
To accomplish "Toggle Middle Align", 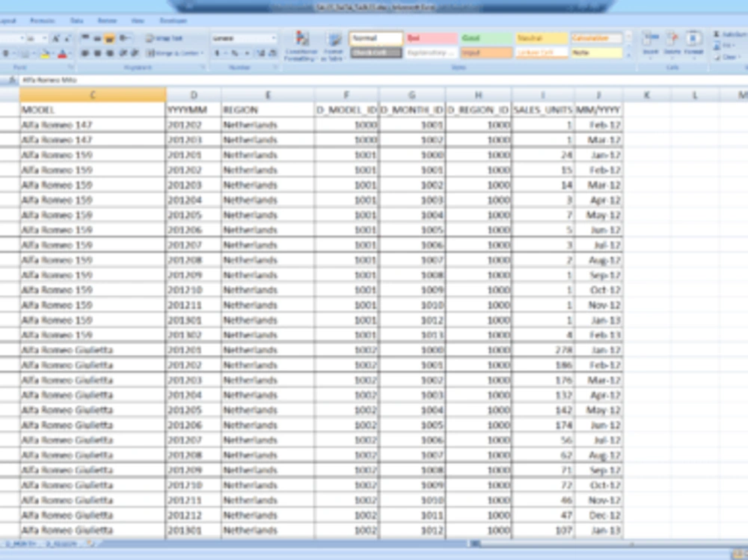I will [x=96, y=38].
